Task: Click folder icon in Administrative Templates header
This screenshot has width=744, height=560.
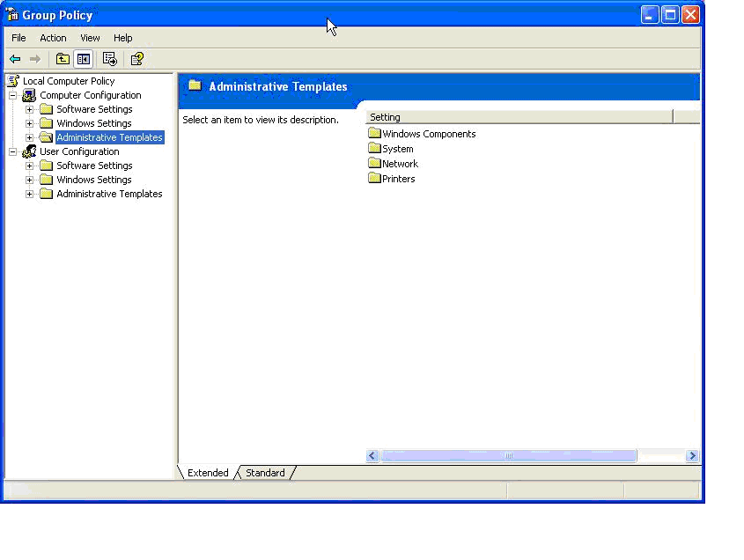Action: pyautogui.click(x=195, y=86)
